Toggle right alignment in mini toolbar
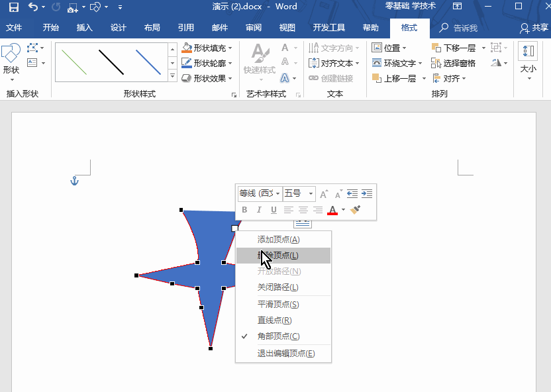The image size is (551, 392). tap(318, 210)
